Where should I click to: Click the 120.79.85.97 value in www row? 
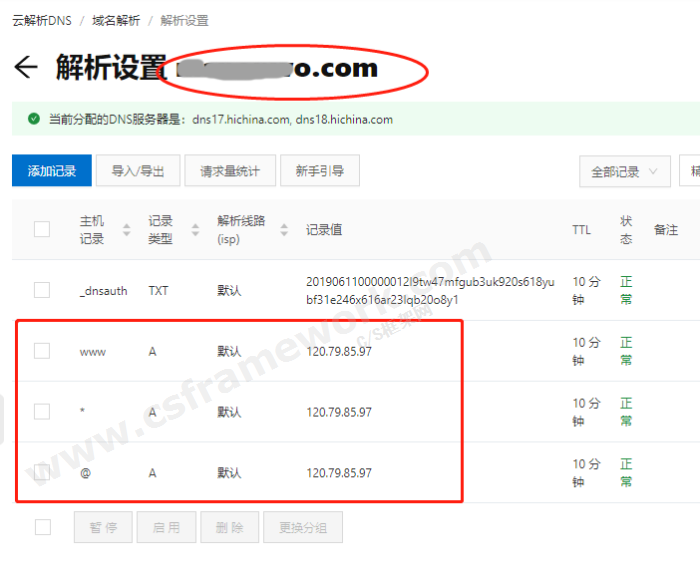click(x=339, y=351)
